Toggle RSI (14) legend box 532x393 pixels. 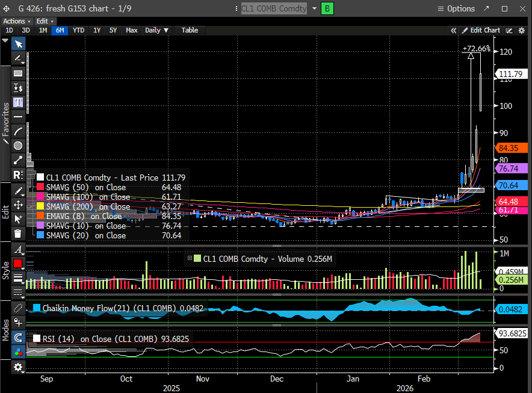[x=36, y=339]
